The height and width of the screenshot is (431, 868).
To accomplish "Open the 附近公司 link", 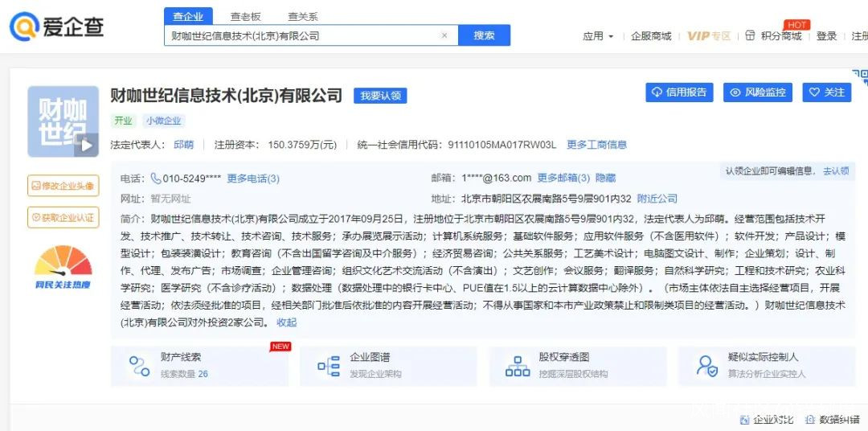I will point(657,199).
